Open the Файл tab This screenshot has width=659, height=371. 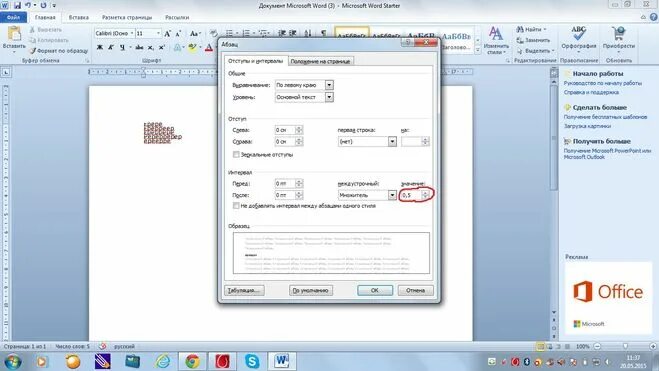13,17
